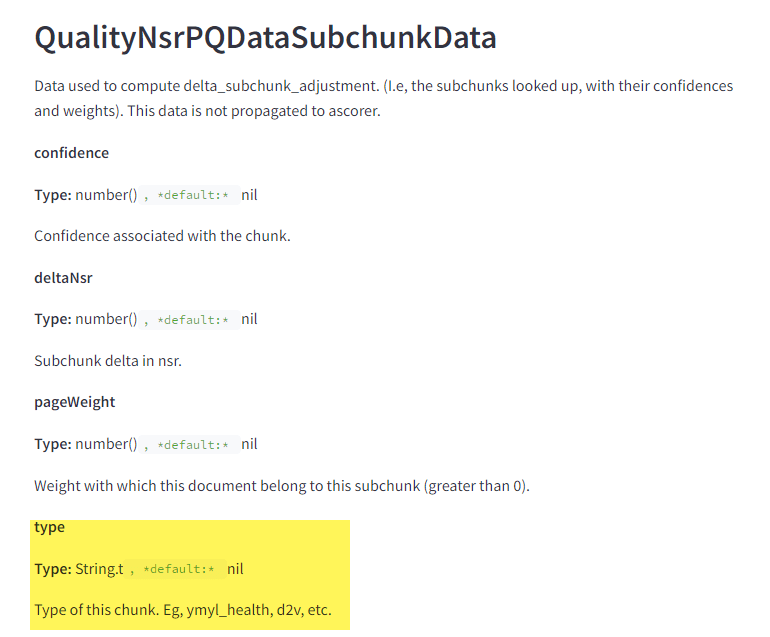The width and height of the screenshot is (770, 637).
Task: Click the 'Type of this chunk' description
Action: (x=183, y=610)
